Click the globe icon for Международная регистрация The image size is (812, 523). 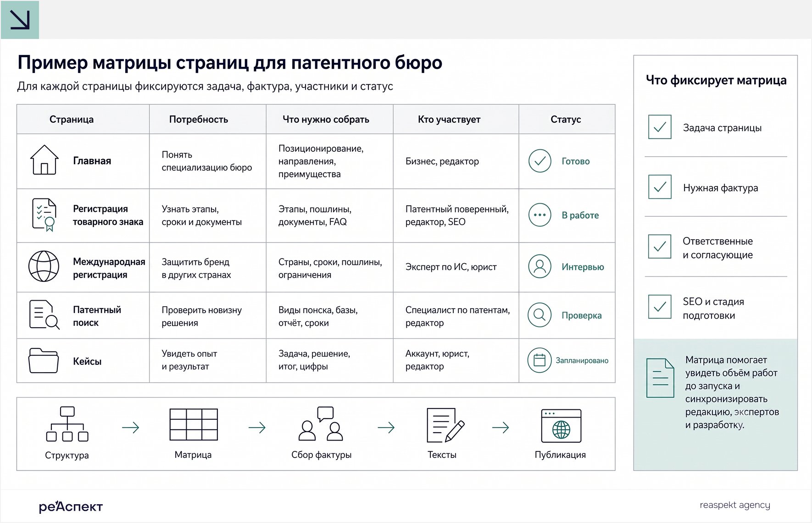click(44, 266)
